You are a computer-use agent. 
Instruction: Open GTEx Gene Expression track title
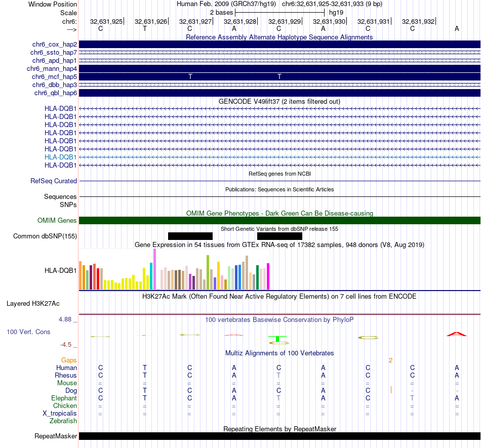[279, 245]
